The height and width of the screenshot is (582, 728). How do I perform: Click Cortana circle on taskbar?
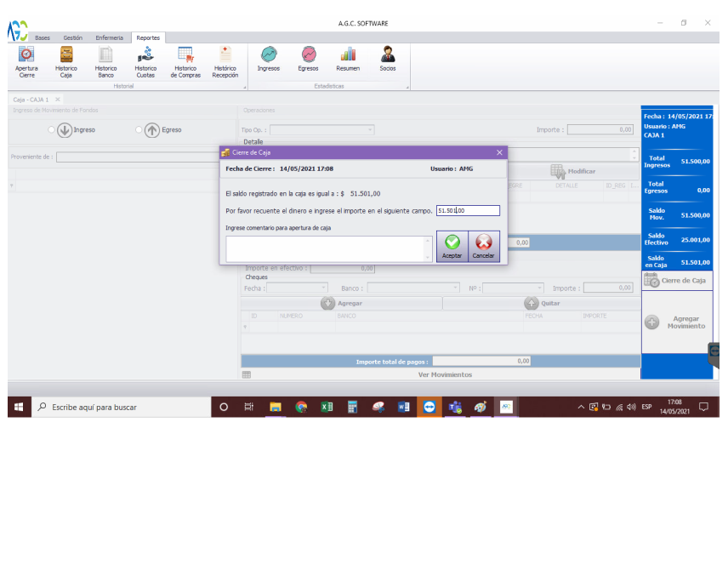tap(224, 407)
